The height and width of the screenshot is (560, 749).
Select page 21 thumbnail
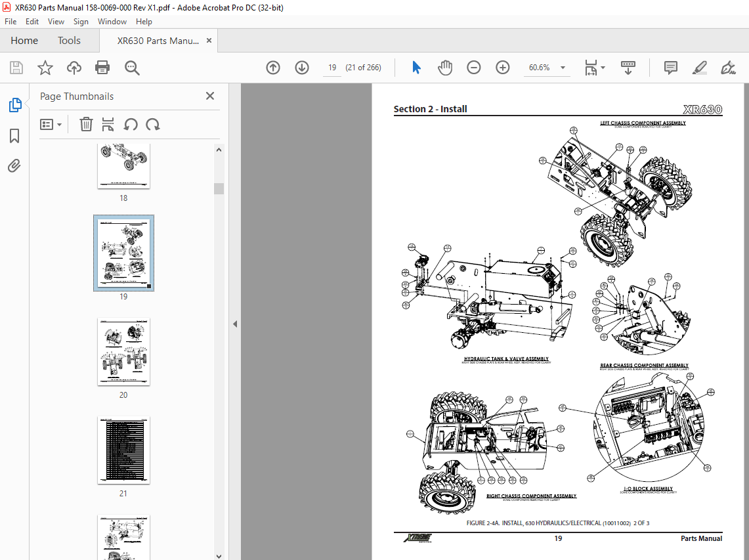pos(123,450)
